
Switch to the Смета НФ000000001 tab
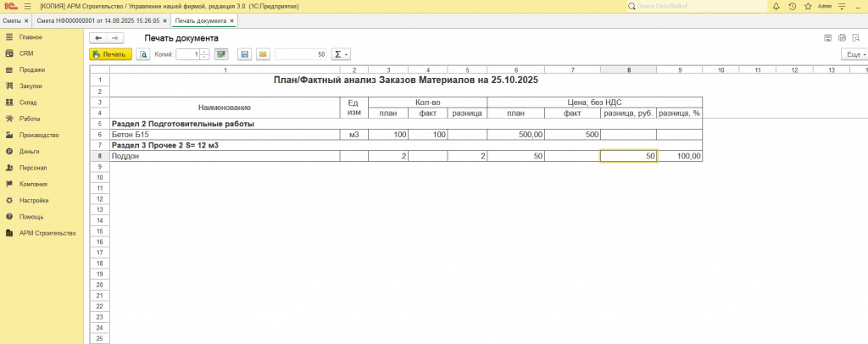98,20
